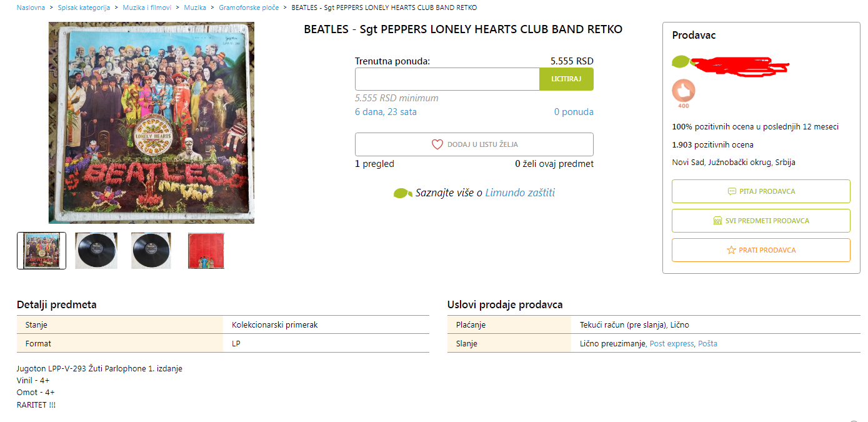
Task: Click the thumbs-up rating badge icon
Action: point(684,91)
